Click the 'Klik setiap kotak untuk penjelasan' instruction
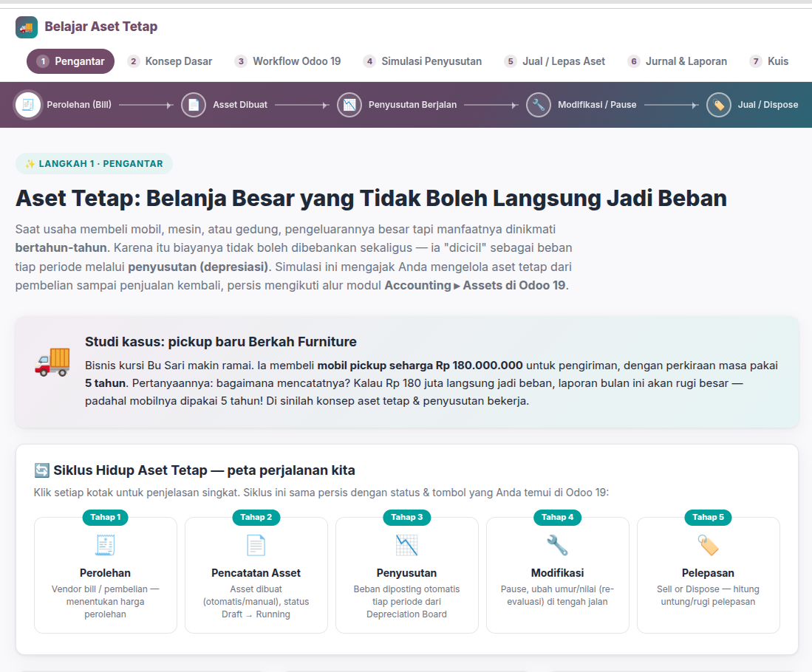The width and height of the screenshot is (812, 672). pos(321,493)
